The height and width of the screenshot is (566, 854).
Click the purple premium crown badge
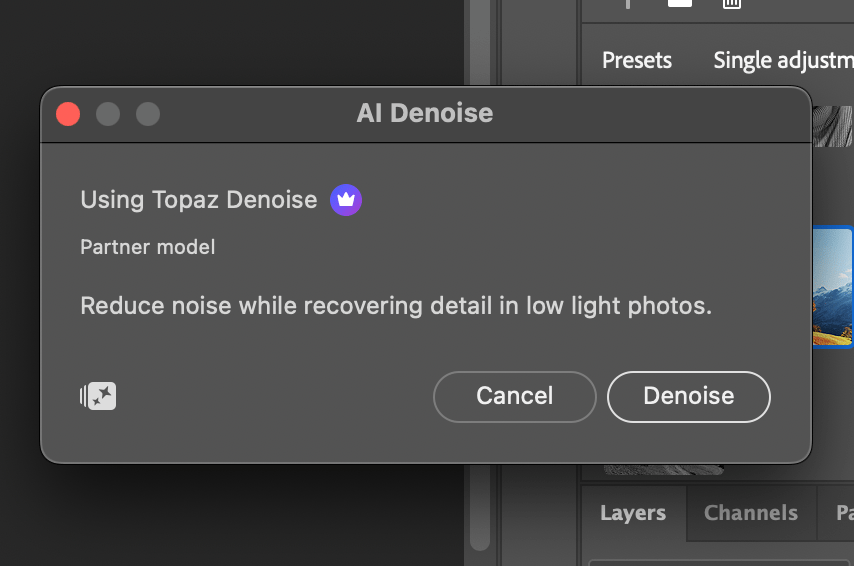pos(346,200)
